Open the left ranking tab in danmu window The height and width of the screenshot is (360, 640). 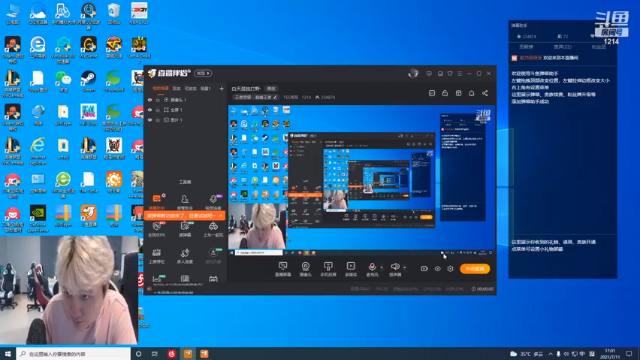pyautogui.click(x=526, y=47)
